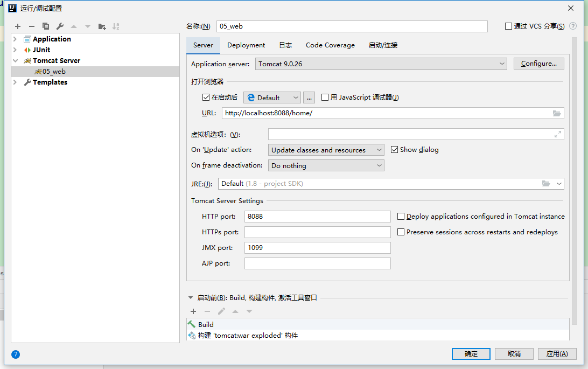The height and width of the screenshot is (369, 588).
Task: Switch to the Code Coverage tab
Action: pos(330,45)
